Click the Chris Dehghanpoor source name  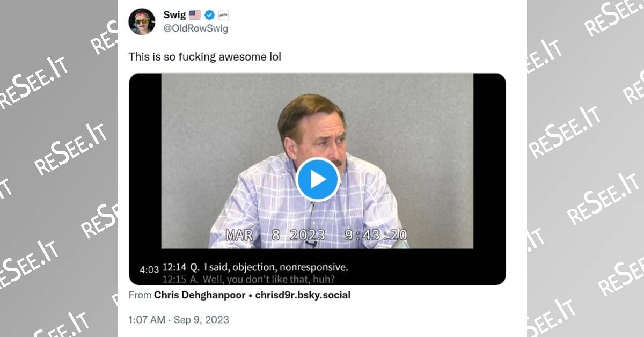[197, 295]
